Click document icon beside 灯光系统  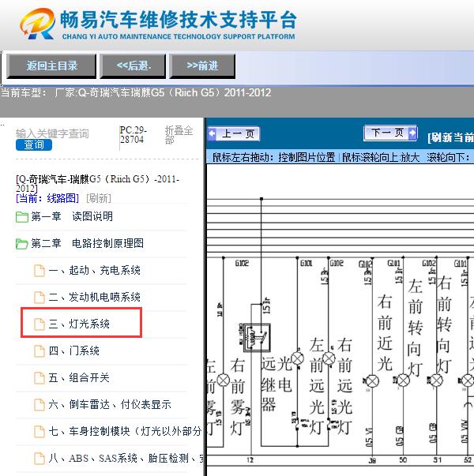39,324
